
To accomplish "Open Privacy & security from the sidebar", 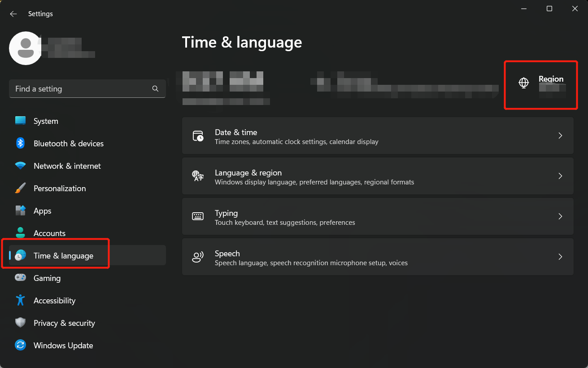I will click(64, 323).
